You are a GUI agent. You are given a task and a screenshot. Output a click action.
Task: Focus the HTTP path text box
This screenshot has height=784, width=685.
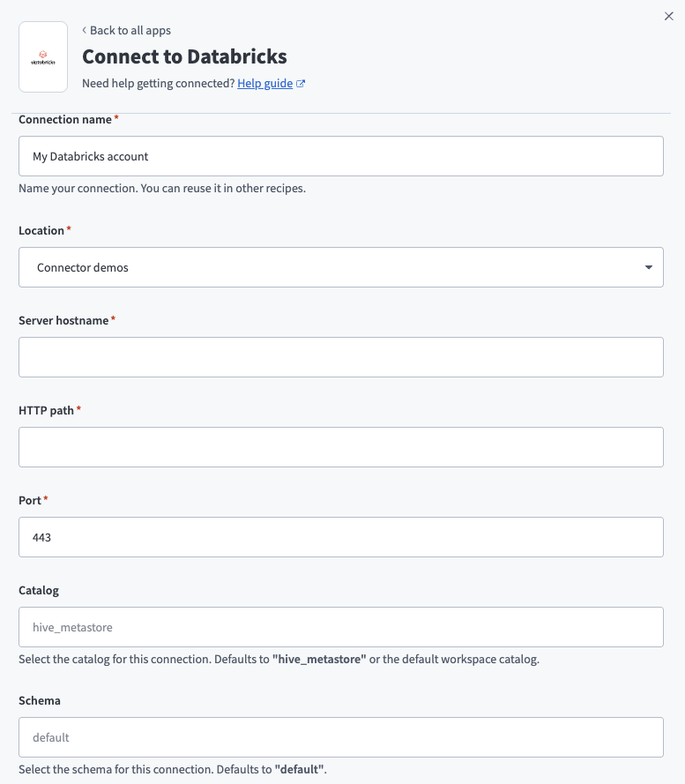[341, 447]
